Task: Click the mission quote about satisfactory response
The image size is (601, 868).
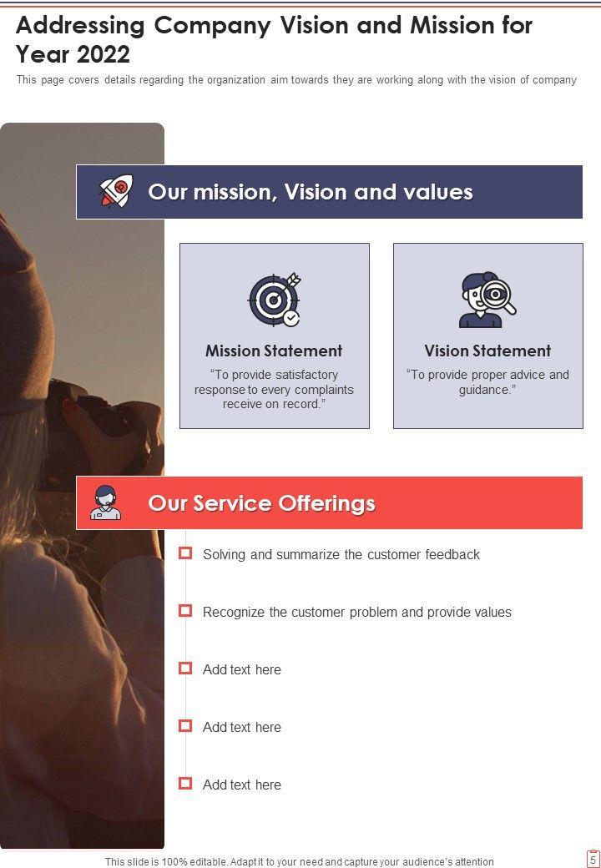Action: tap(274, 390)
